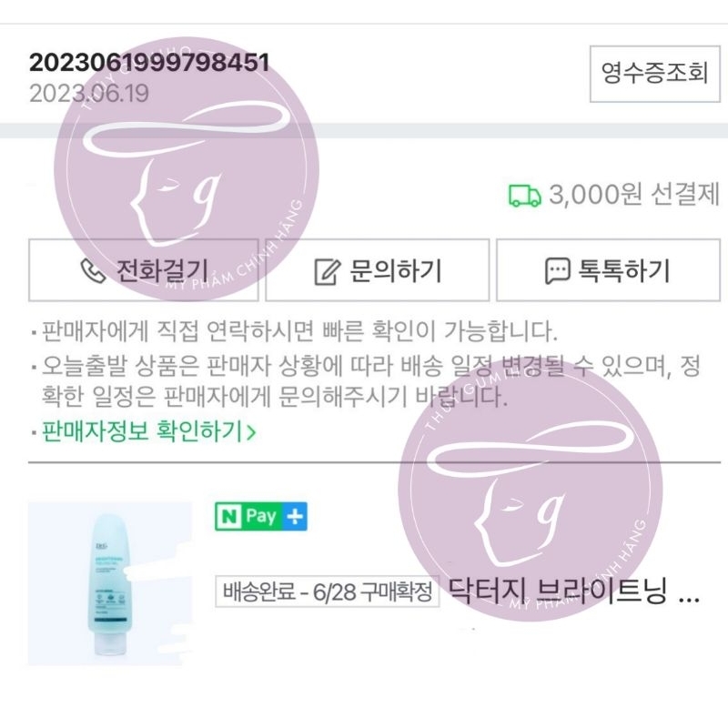Click the chat dots inside the 톡톡하기 icon
This screenshot has width=728, height=728.
point(556,270)
